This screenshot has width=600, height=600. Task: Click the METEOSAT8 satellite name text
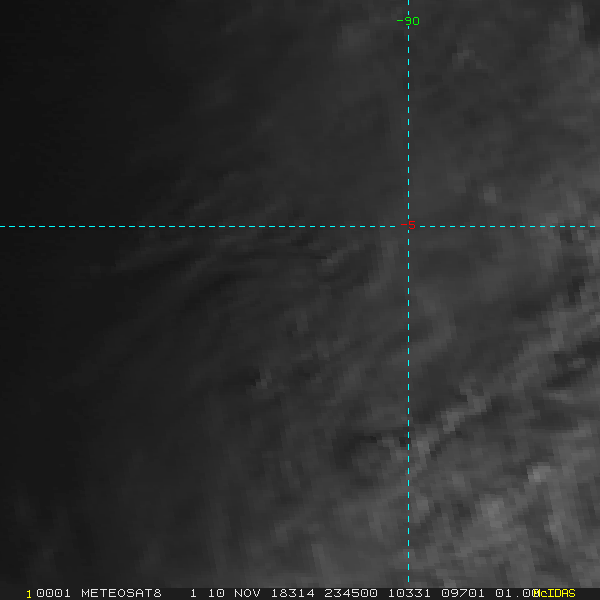coord(121,593)
